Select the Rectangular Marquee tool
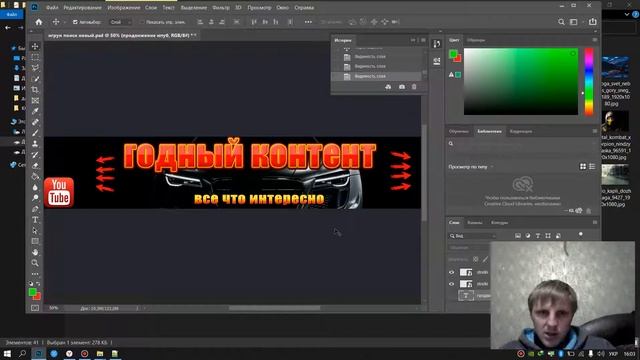The image size is (640, 360). click(35, 57)
